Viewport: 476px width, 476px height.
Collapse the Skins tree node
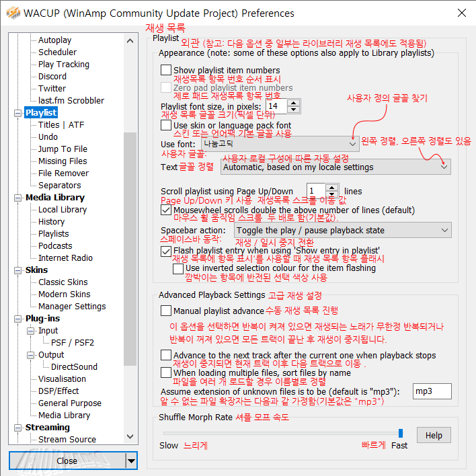[18, 270]
